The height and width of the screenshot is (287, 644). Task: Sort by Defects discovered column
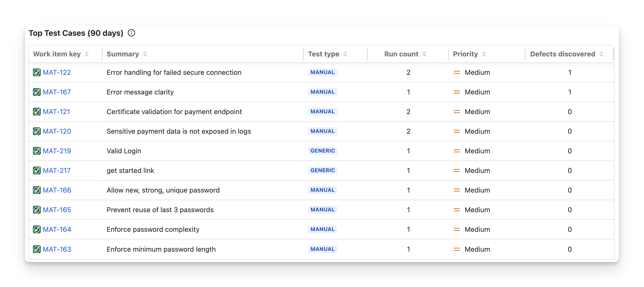click(x=601, y=54)
